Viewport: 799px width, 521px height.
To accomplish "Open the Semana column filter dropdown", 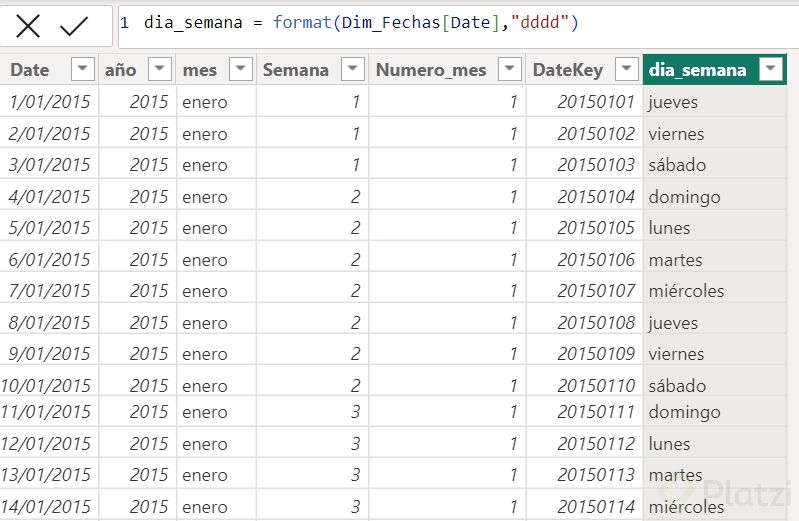I will (353, 69).
